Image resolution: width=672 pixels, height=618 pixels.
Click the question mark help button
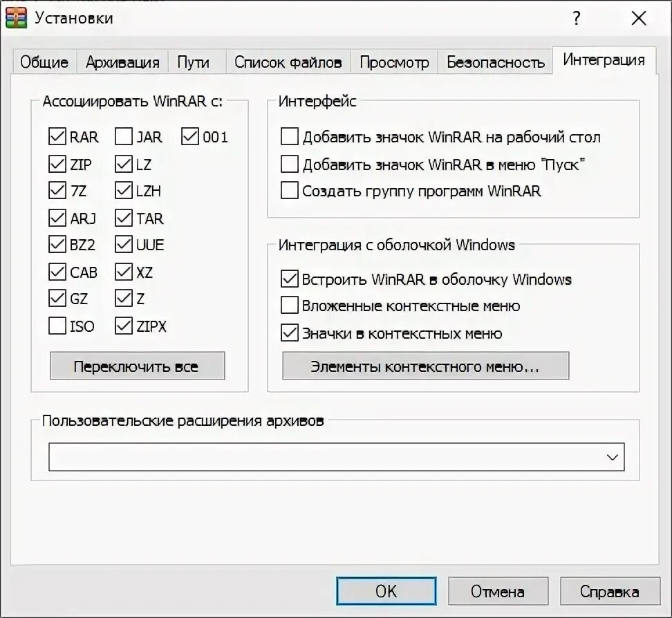(577, 18)
